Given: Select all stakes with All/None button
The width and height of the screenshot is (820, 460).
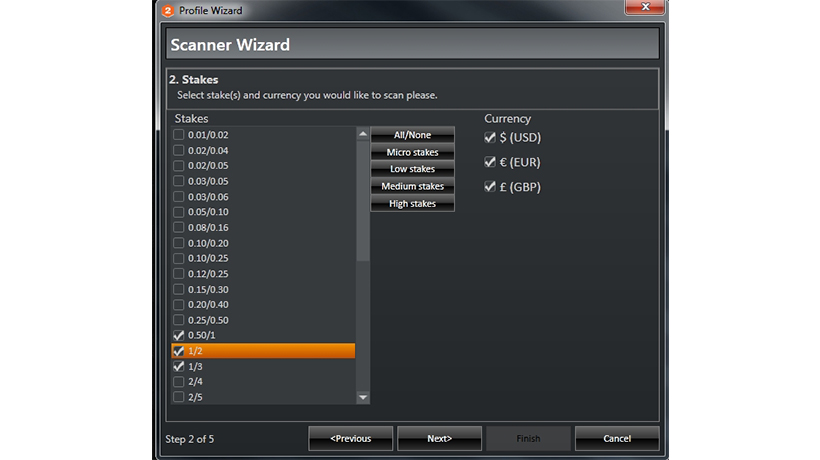Looking at the screenshot, I should pos(412,135).
